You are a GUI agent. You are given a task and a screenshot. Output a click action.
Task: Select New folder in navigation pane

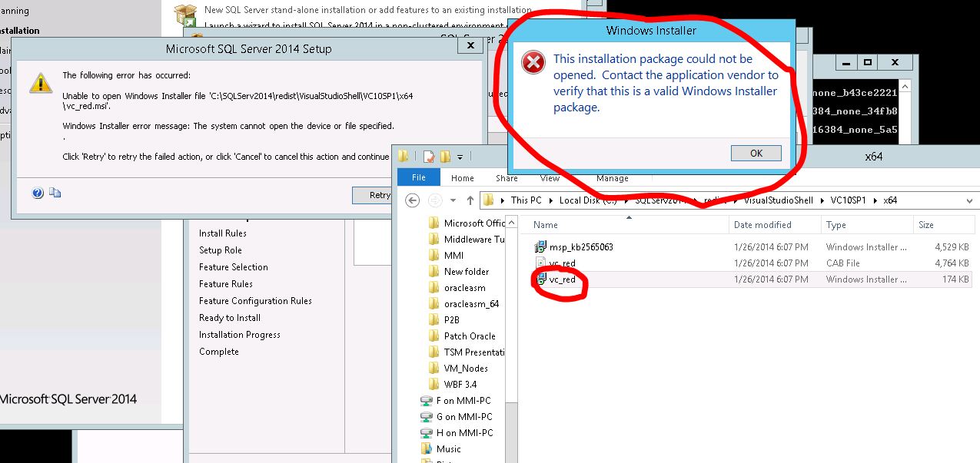(x=459, y=271)
